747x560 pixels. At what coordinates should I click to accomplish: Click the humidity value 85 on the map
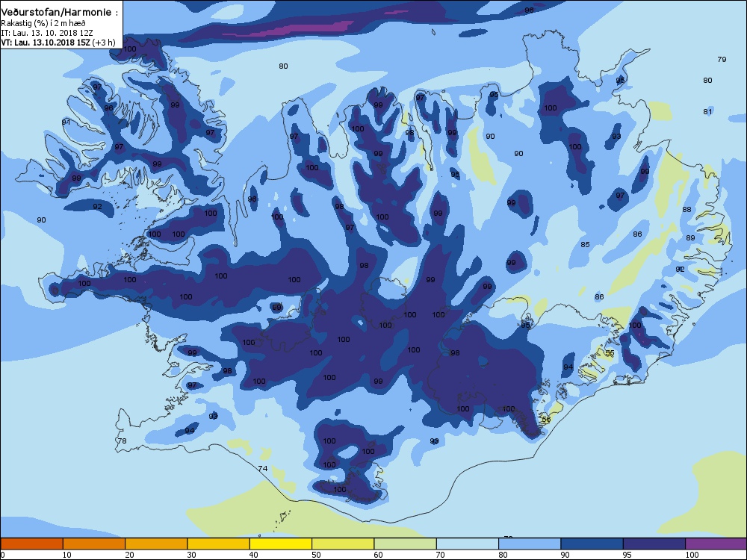pyautogui.click(x=585, y=244)
